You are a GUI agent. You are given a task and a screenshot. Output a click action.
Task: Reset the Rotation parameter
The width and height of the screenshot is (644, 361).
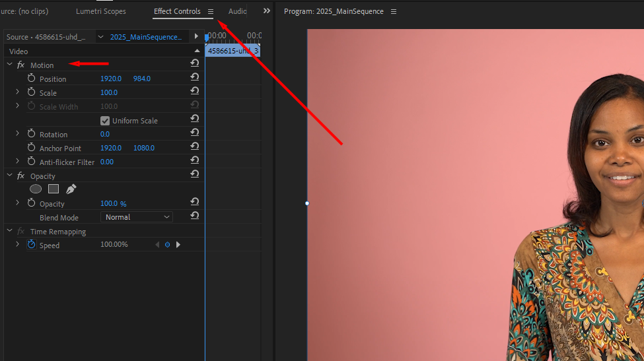tap(195, 133)
